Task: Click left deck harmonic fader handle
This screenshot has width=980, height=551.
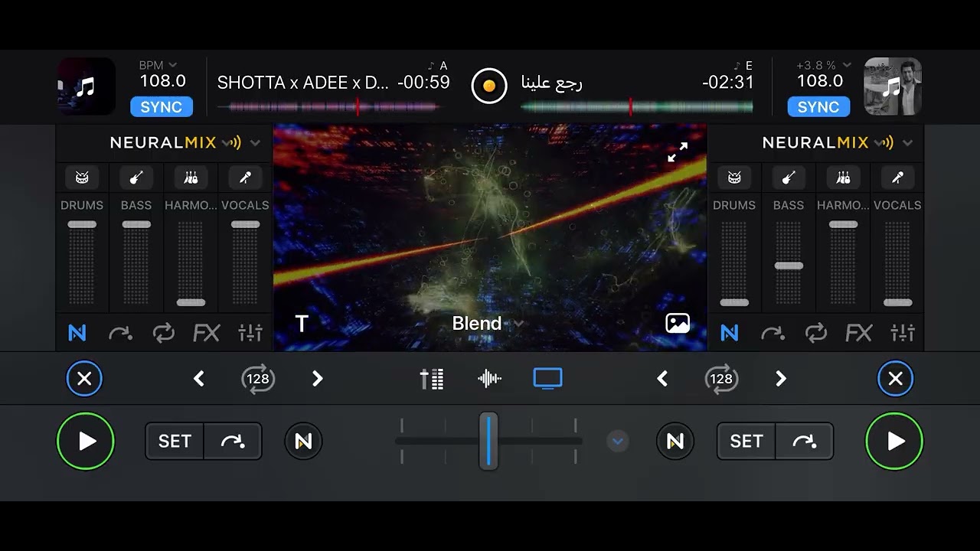Action: pos(191,302)
